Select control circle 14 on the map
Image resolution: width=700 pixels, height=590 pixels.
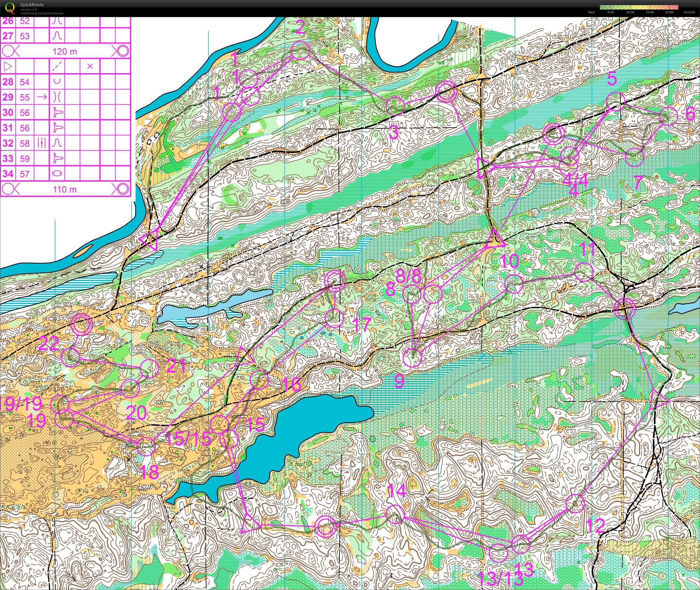395,514
